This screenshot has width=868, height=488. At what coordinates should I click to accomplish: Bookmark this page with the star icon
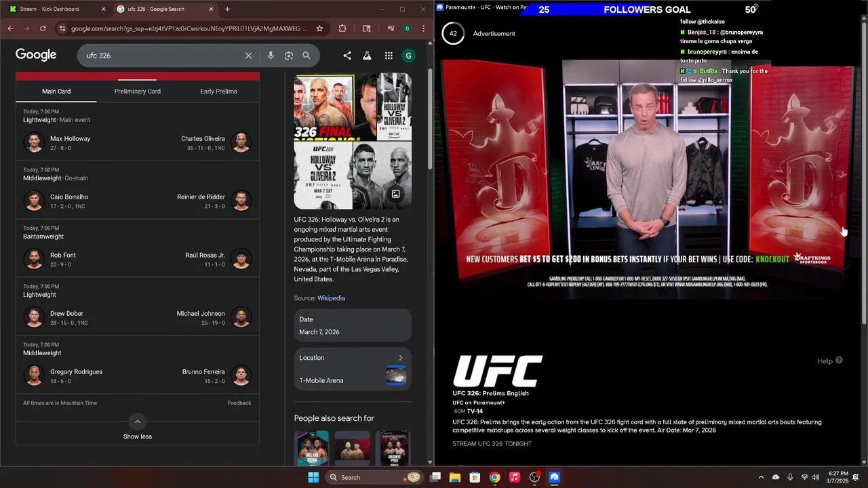coord(319,28)
